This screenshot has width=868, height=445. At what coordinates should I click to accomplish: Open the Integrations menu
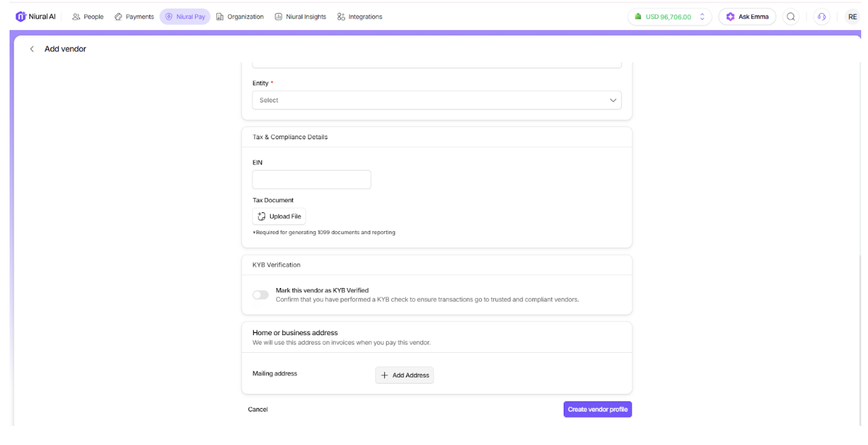(360, 17)
